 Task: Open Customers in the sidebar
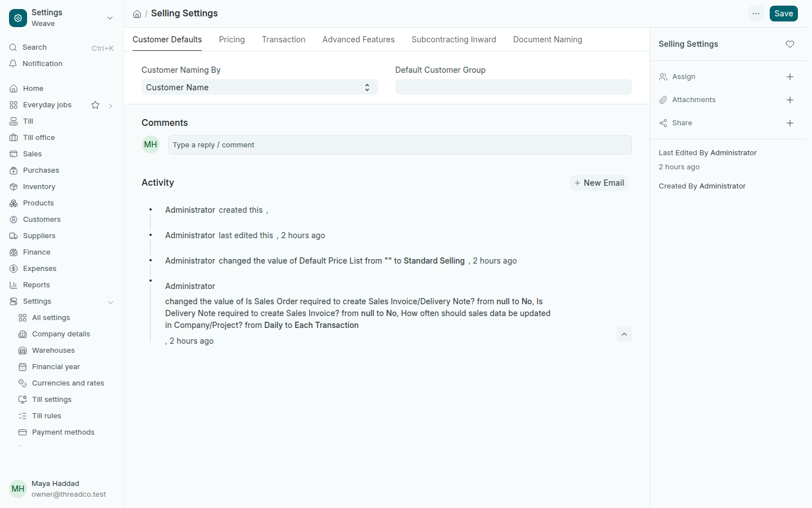click(61, 220)
